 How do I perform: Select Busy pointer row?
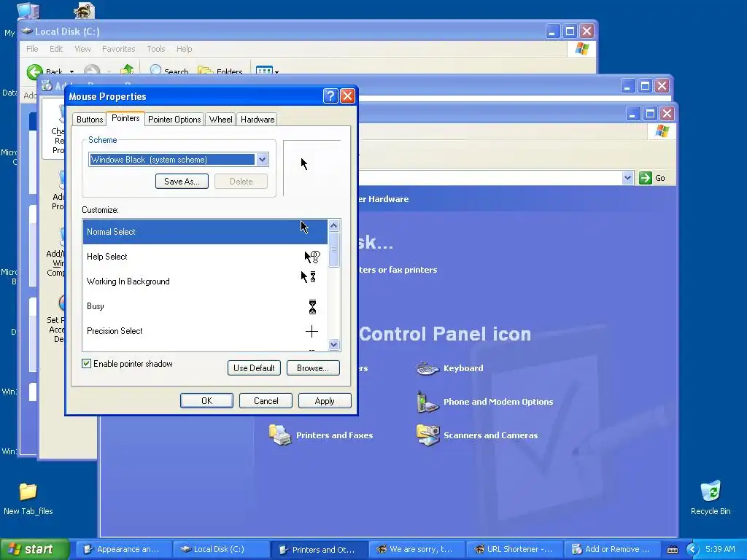coord(205,306)
